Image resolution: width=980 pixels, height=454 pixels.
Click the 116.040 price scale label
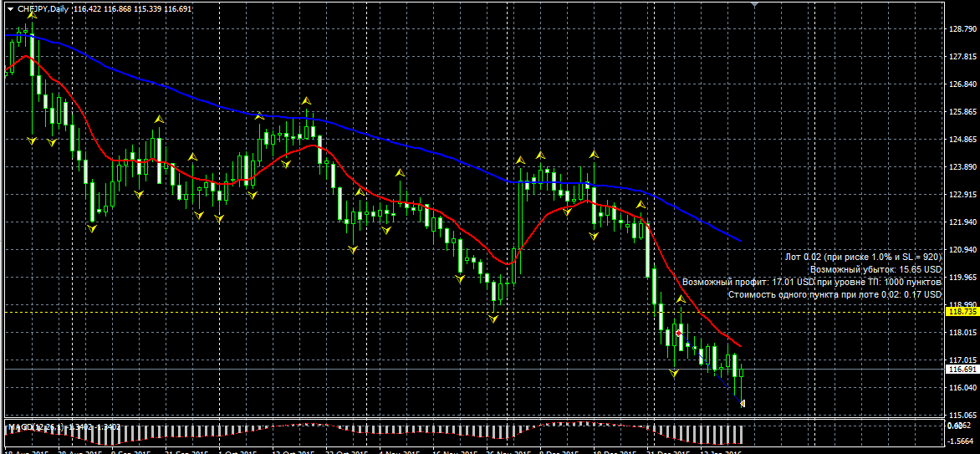point(962,388)
